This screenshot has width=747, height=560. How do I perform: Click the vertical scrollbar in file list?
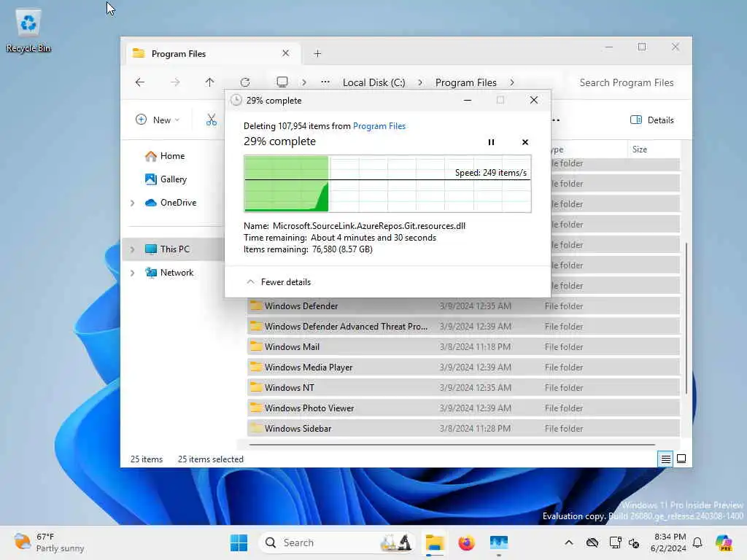point(686,318)
